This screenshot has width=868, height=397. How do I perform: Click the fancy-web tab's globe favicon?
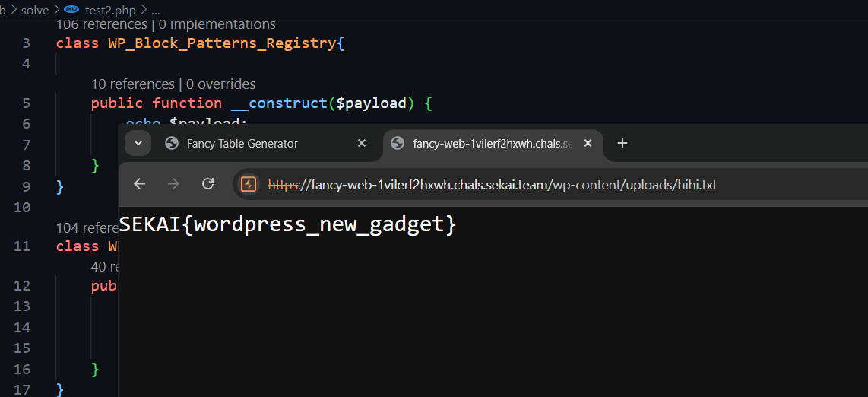398,143
